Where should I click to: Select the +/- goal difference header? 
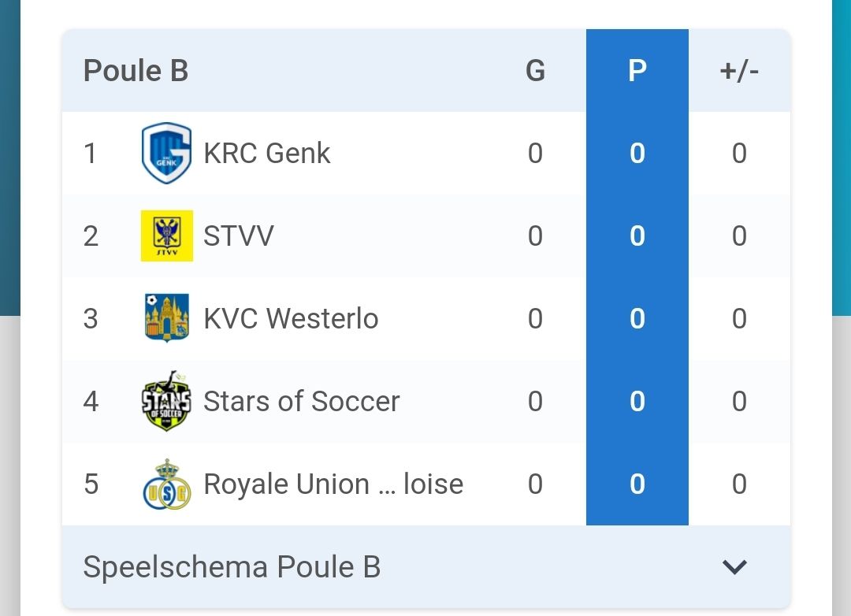click(x=739, y=71)
